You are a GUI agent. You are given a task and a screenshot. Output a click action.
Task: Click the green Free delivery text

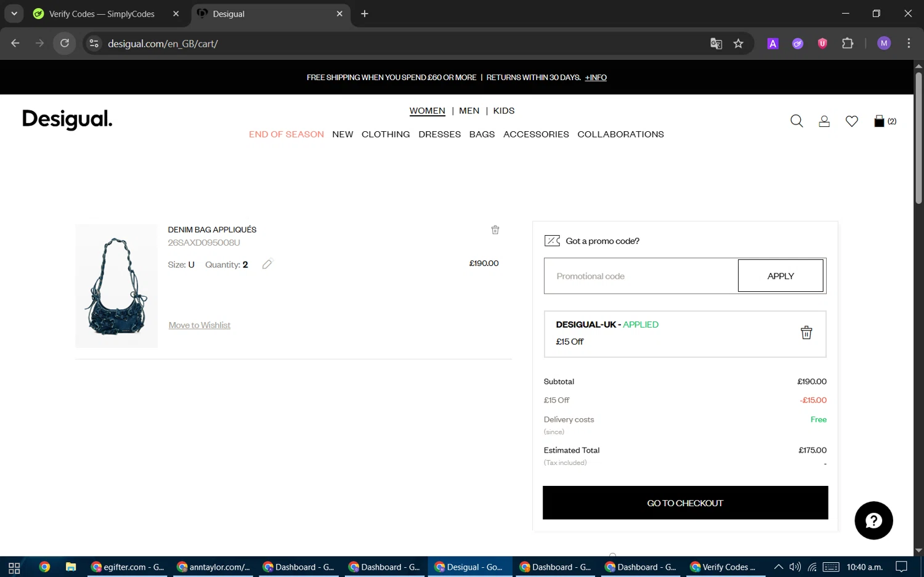(x=819, y=419)
